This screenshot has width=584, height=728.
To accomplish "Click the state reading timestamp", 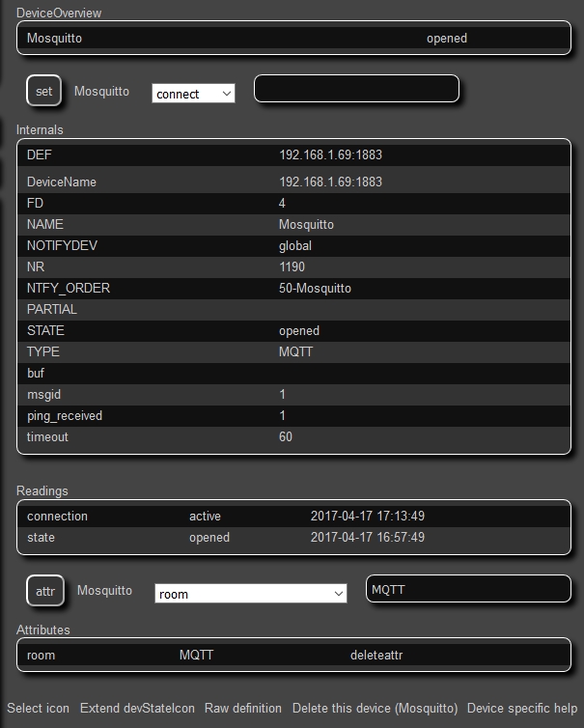I will pyautogui.click(x=368, y=538).
